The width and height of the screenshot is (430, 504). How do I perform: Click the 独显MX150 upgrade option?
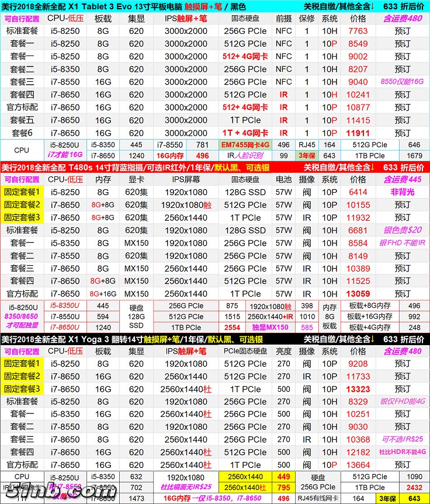270,328
